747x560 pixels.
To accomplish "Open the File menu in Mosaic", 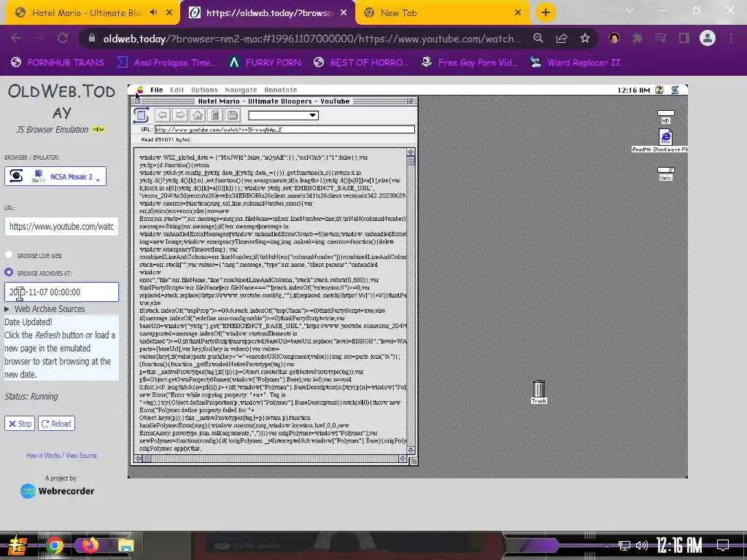I will [157, 90].
